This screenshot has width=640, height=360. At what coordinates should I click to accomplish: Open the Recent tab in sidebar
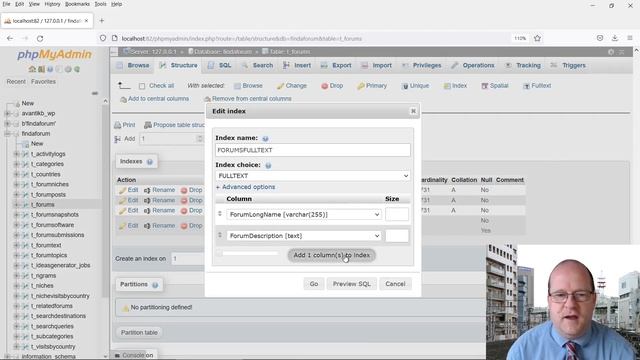(16, 82)
